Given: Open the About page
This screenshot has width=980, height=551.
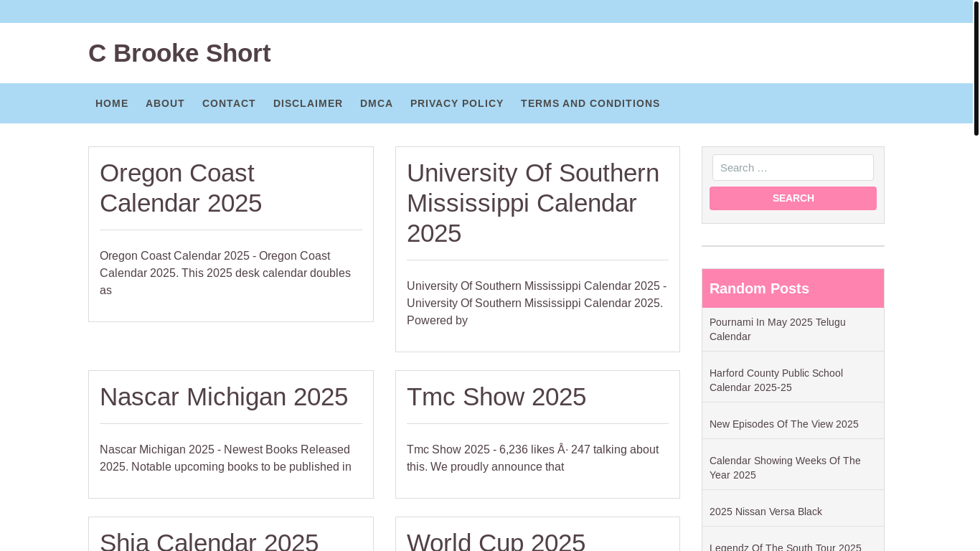Looking at the screenshot, I should (165, 103).
